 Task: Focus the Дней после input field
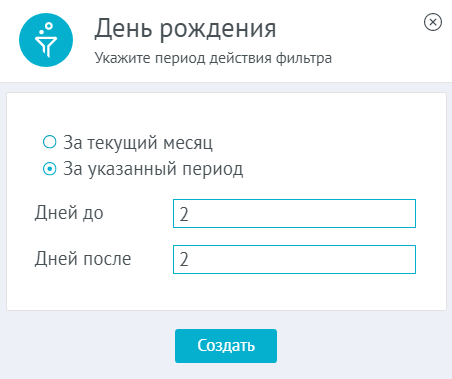294,260
